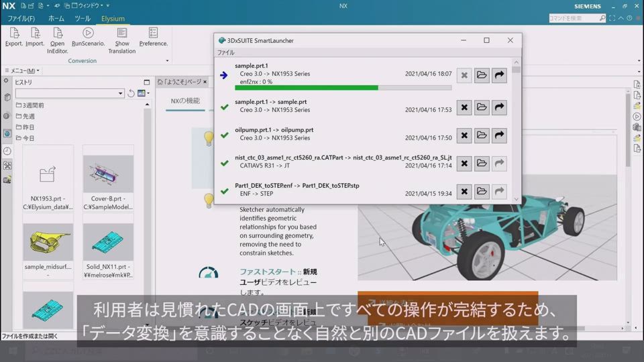This screenshot has height=362, width=644.
Task: Launch RunScenario from the ribbon
Action: (88, 36)
